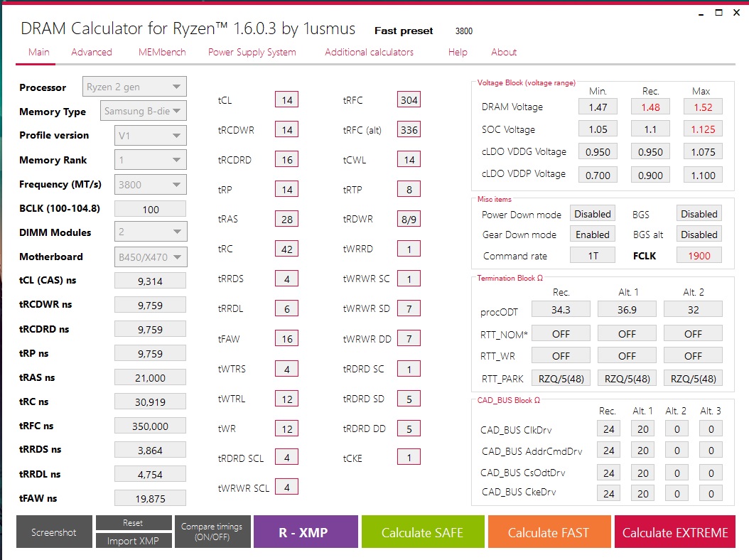Open the Motherboard B450/X470 dropdown
Viewport: 749px width, 560px height.
(x=151, y=257)
